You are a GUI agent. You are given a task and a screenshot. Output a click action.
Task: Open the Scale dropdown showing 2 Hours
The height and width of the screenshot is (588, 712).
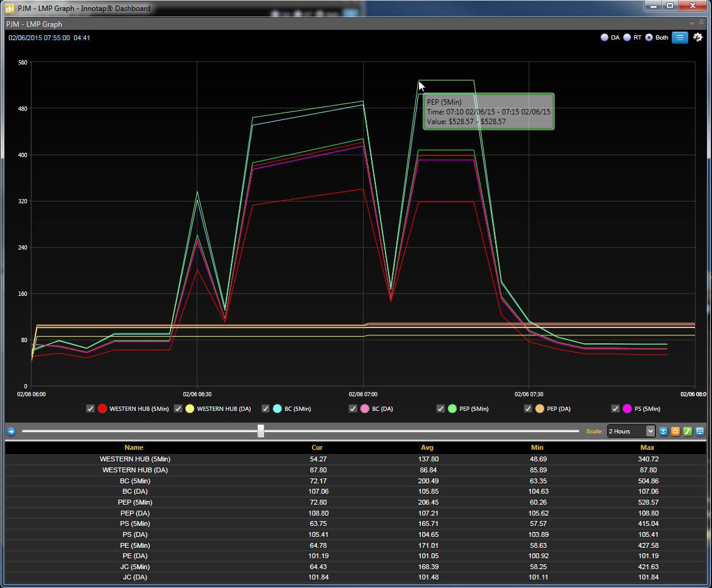pyautogui.click(x=631, y=431)
